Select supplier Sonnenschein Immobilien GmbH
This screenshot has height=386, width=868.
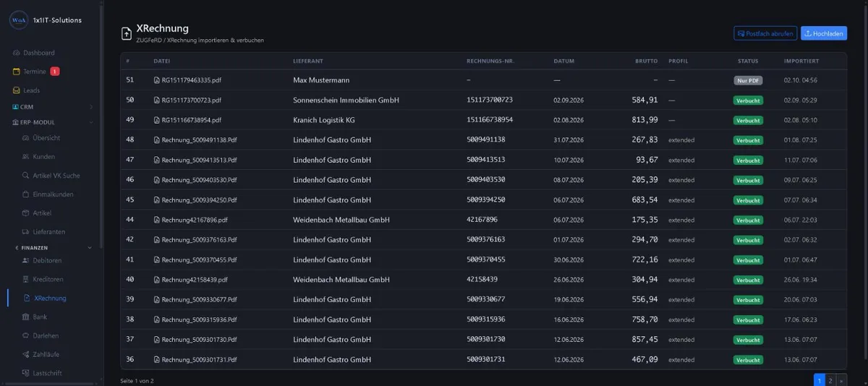click(346, 100)
